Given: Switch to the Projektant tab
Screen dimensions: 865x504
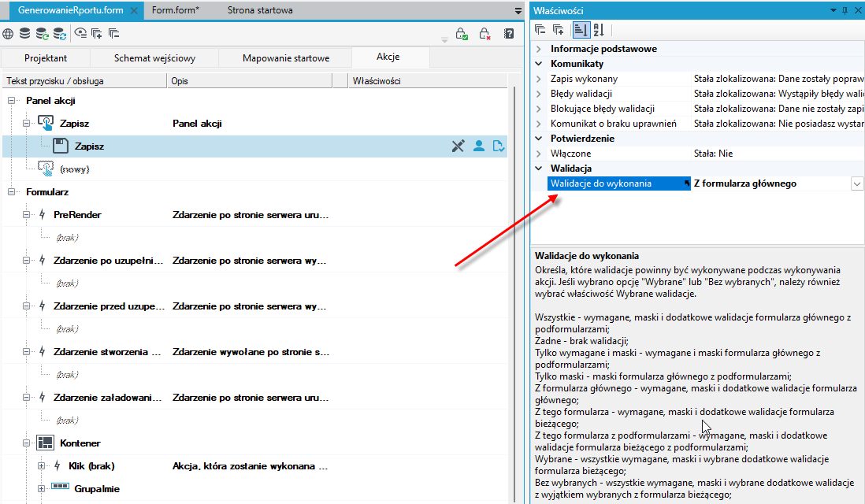Looking at the screenshot, I should [46, 58].
